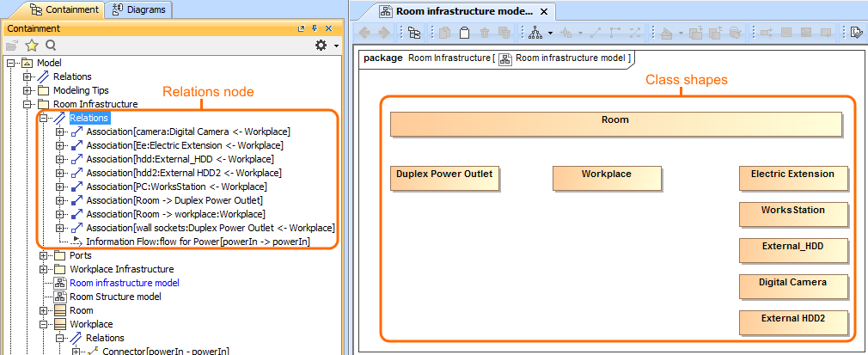The image size is (868, 355).
Task: Expand the Ports folder
Action: [44, 255]
